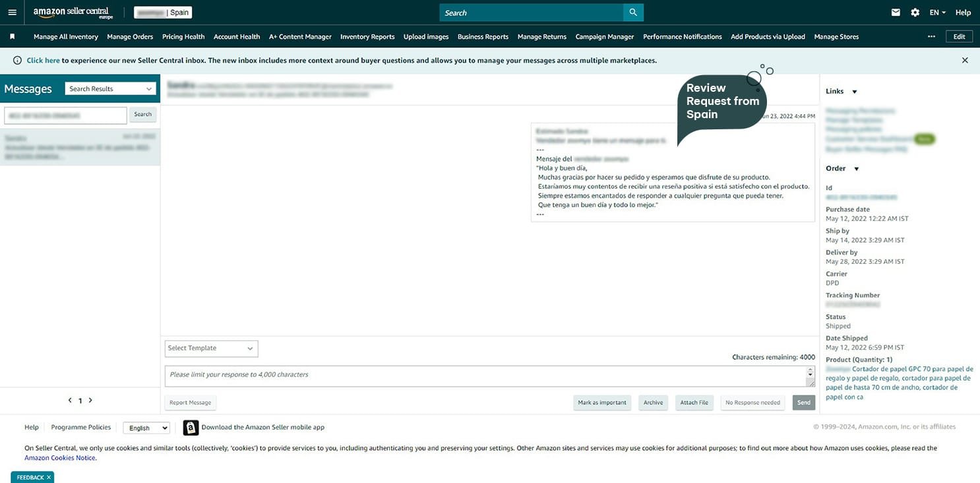Collapse the Order section
Image resolution: width=980 pixels, height=483 pixels.
(856, 169)
